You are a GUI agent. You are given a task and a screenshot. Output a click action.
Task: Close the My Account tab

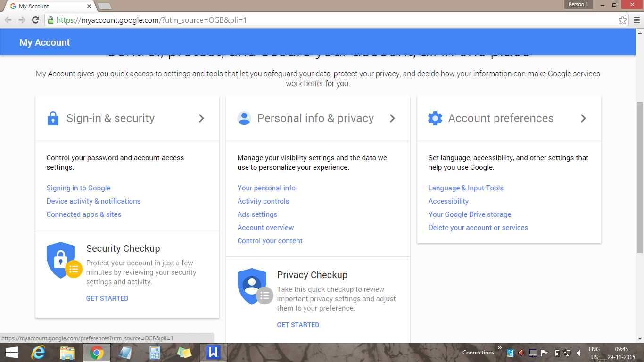pos(89,6)
